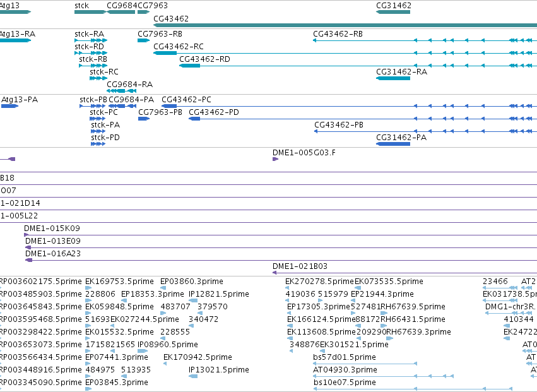Click the CG43462-PC protein label

187,100
